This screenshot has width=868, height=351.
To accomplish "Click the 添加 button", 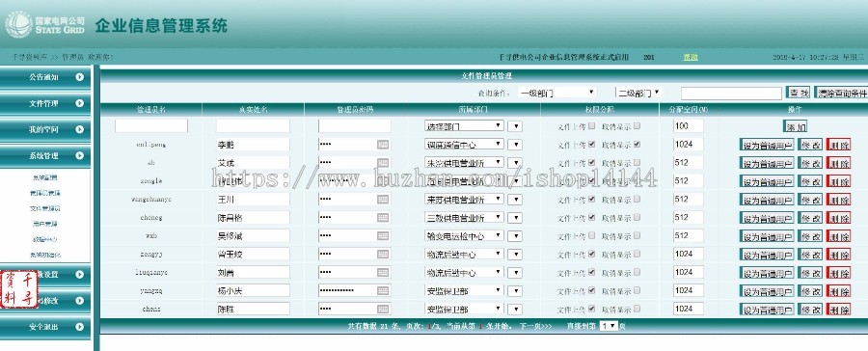I will tap(795, 126).
